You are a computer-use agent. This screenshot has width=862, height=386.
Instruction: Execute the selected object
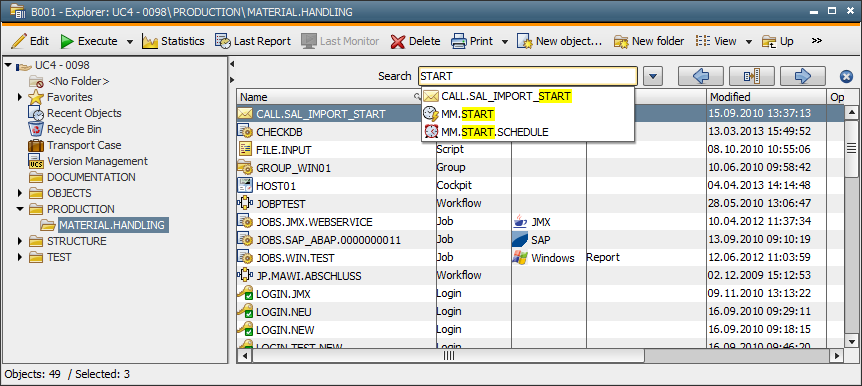pyautogui.click(x=89, y=41)
